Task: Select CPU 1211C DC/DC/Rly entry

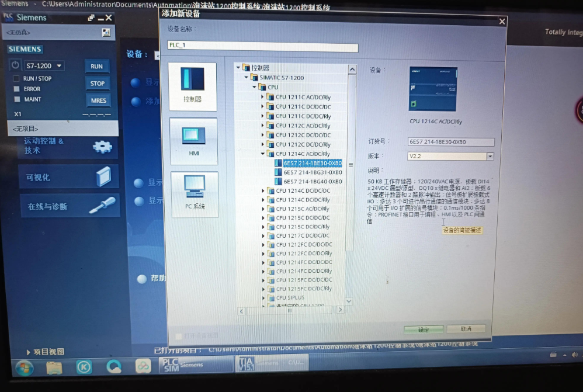Action: pos(303,116)
